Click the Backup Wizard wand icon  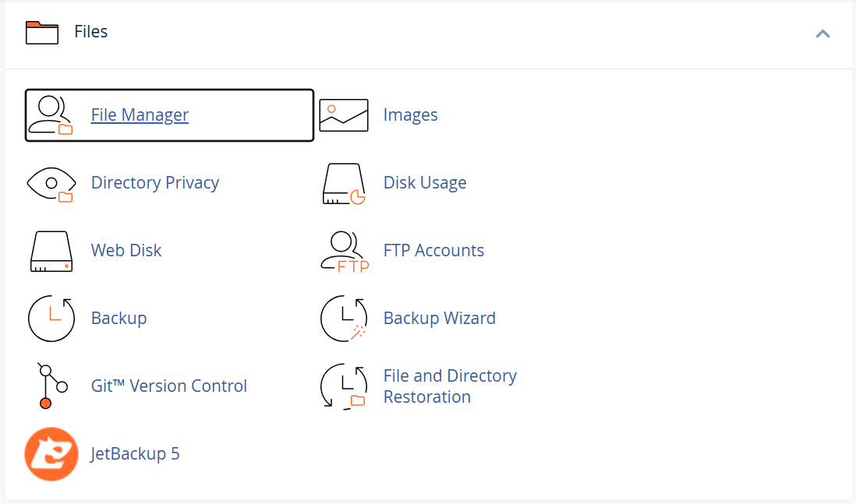pos(343,319)
